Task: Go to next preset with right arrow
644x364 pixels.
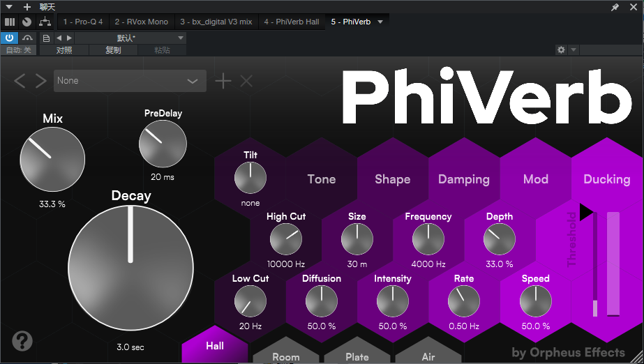Action: click(x=41, y=81)
